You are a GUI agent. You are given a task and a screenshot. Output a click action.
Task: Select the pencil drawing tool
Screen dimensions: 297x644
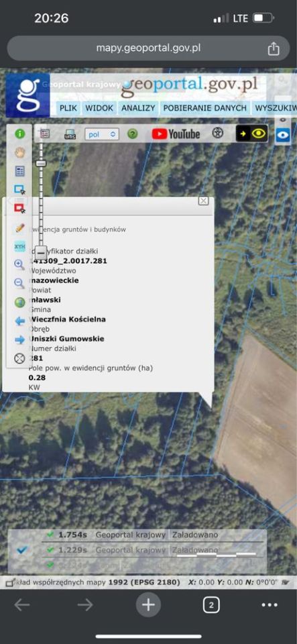(x=19, y=227)
